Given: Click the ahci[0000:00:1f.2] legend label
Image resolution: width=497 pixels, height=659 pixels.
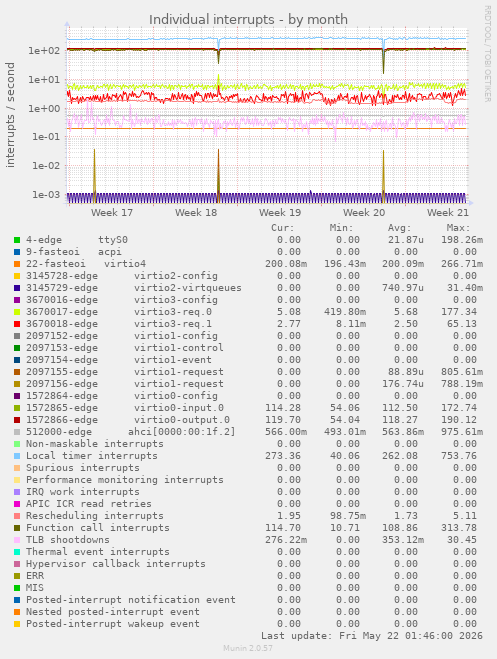Looking at the screenshot, I should 182,432.
